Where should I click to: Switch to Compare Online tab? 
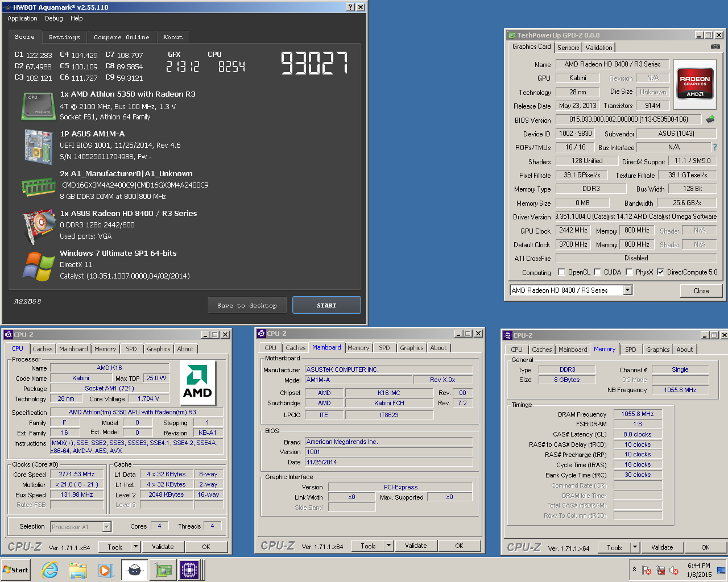(122, 37)
